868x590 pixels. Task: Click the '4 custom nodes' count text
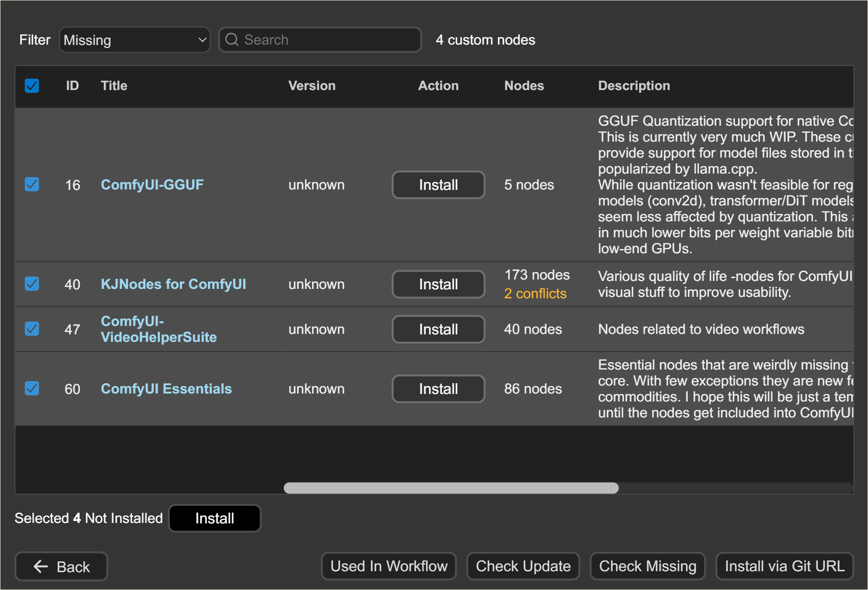point(485,40)
